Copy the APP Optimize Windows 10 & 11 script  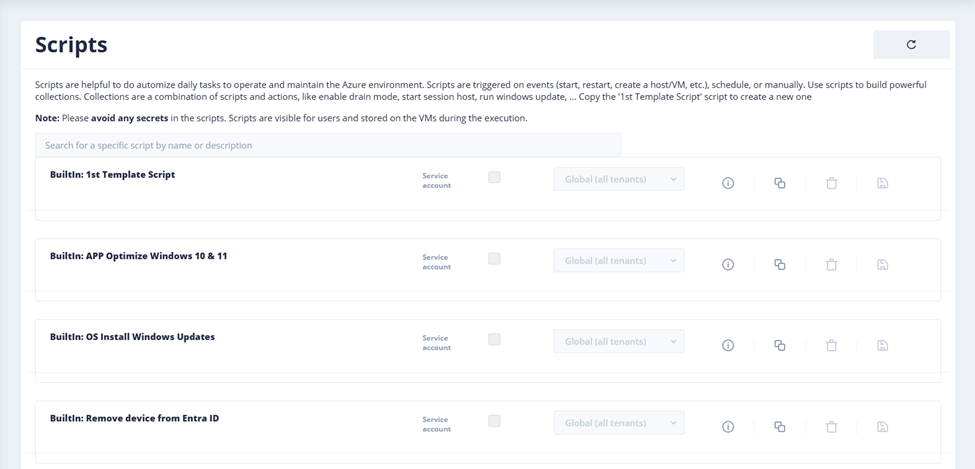click(x=780, y=264)
